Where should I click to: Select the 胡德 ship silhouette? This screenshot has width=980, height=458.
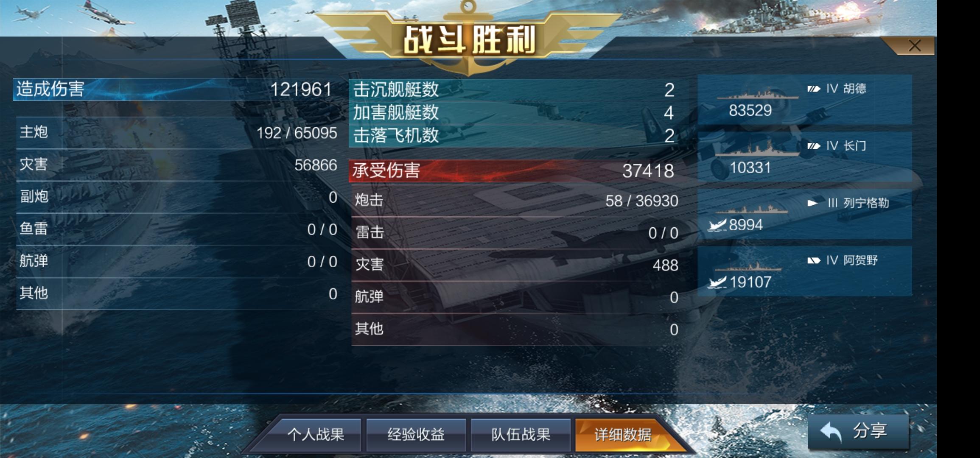click(x=758, y=94)
